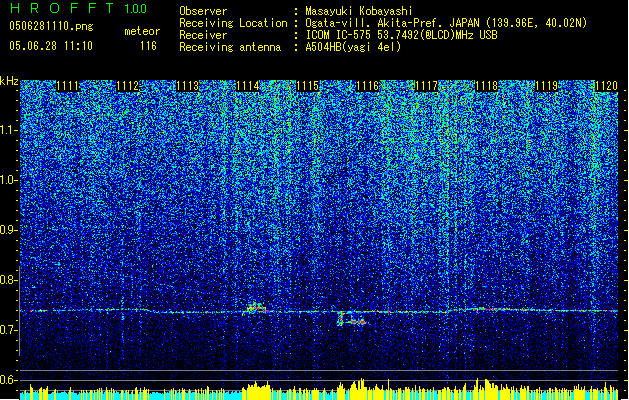
Task: Click the timestamp 05.06.28 11:10
Action: [x=51, y=46]
